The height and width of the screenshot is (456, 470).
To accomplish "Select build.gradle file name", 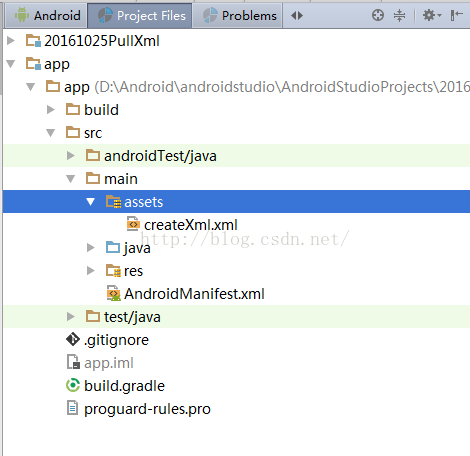I will click(x=124, y=387).
